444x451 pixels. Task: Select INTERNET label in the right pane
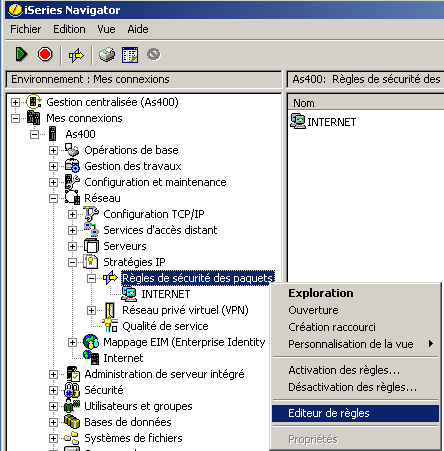pos(332,122)
